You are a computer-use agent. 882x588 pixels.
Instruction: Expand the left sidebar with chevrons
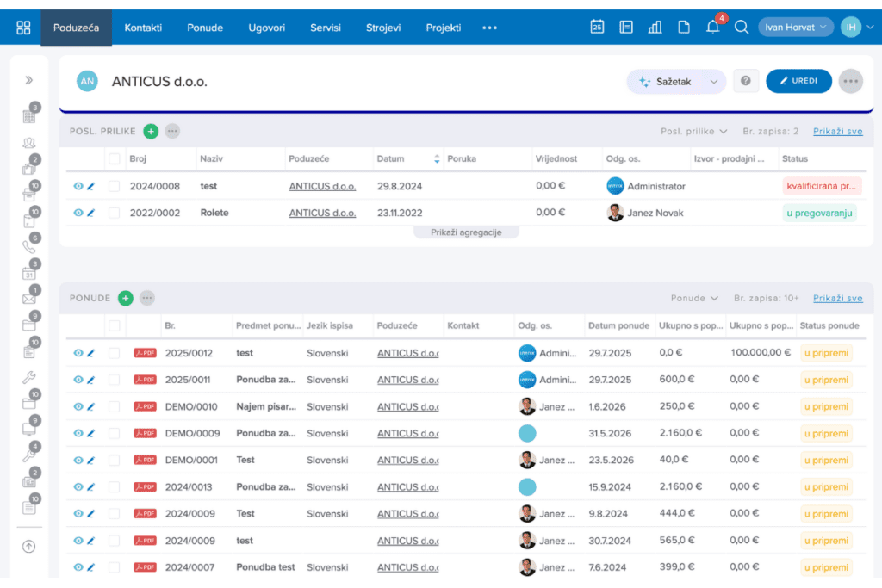(28, 80)
